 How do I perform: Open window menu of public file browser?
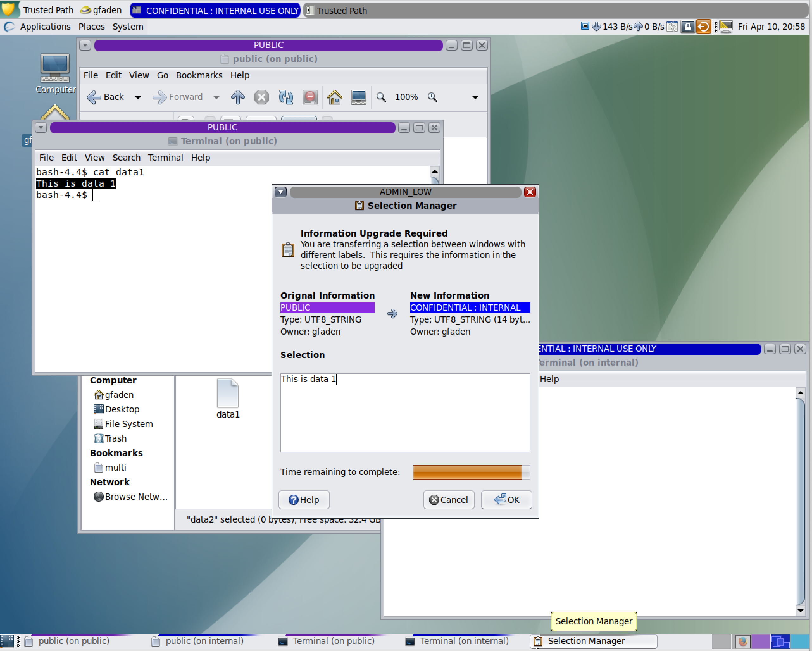(85, 45)
